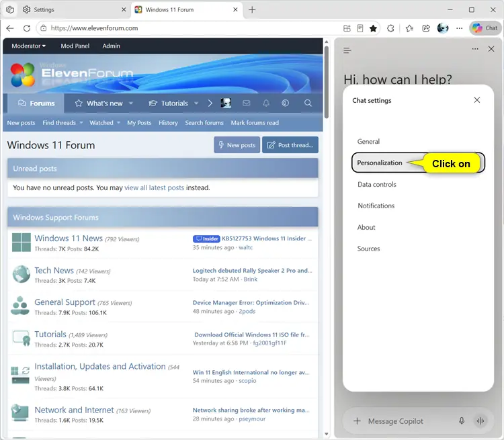Viewport: 504px width, 440px height.
Task: Click the microphone icon in Copilot message box
Action: pyautogui.click(x=461, y=421)
